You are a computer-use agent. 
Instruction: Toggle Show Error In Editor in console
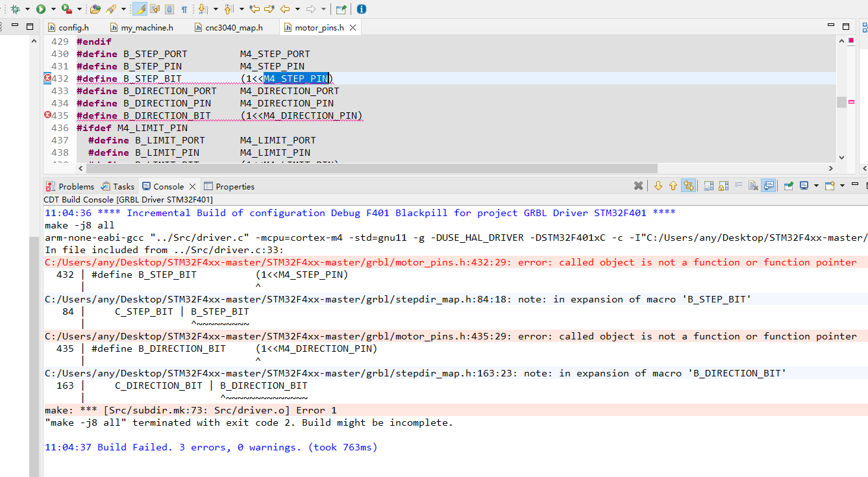[688, 186]
